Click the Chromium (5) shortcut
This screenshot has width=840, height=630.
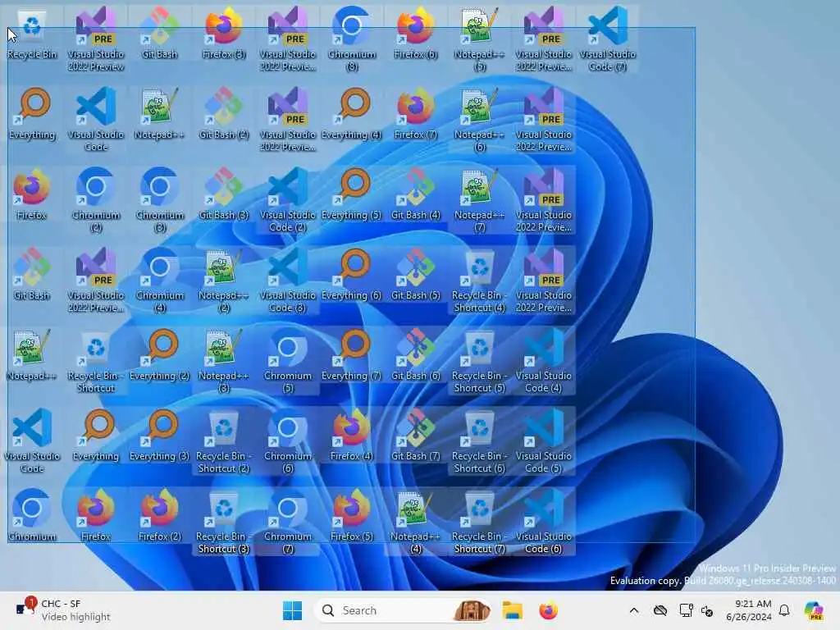(288, 361)
